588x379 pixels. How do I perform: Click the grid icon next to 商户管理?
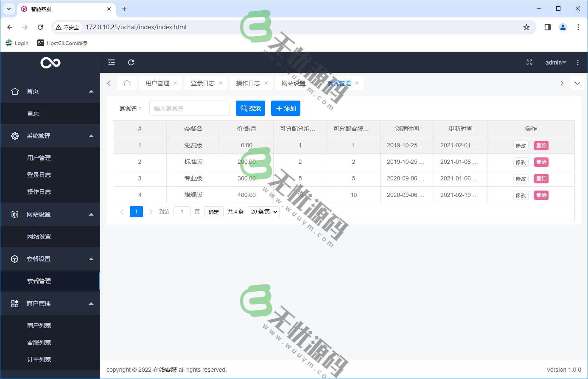[x=14, y=303]
